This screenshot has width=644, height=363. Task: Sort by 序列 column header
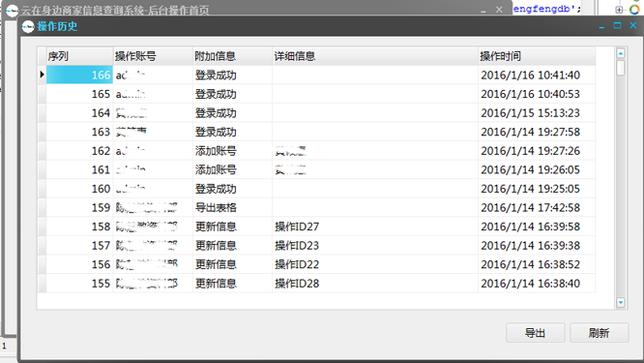pyautogui.click(x=79, y=56)
